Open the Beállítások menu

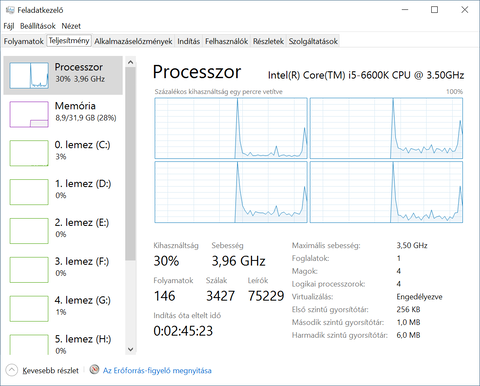pyautogui.click(x=38, y=26)
